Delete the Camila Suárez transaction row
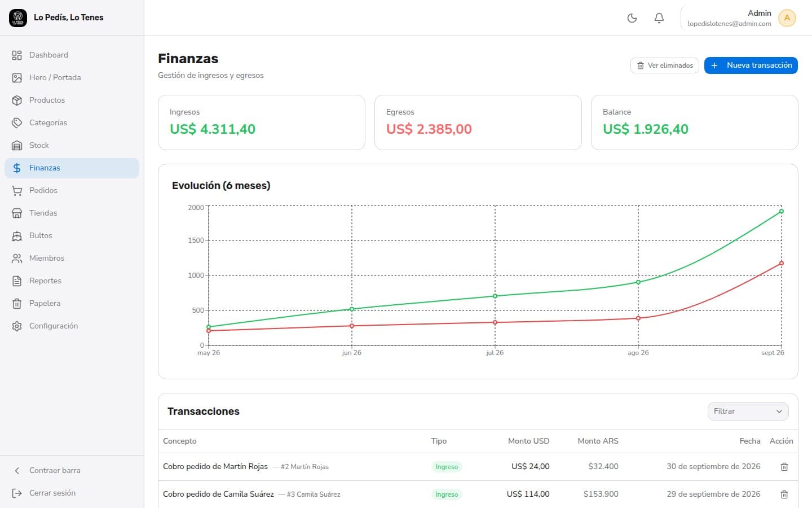Image resolution: width=812 pixels, height=508 pixels. [x=784, y=494]
